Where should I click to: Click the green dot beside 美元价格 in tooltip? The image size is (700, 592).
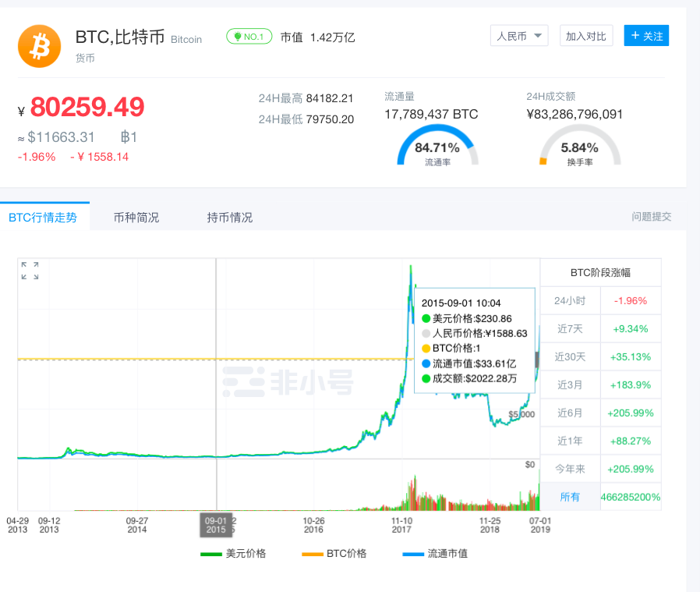click(426, 318)
